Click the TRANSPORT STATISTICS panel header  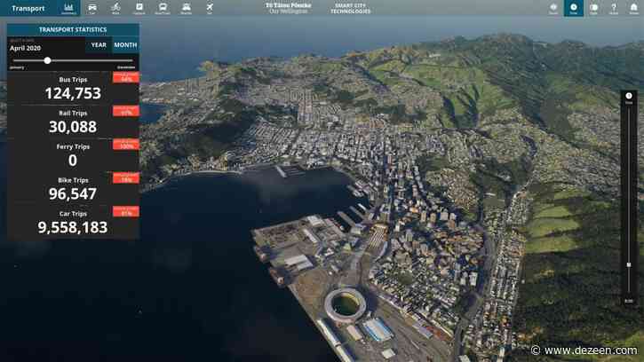[x=73, y=29]
